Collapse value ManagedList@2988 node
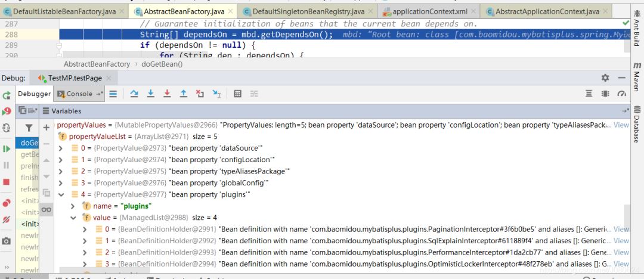 click(x=73, y=218)
